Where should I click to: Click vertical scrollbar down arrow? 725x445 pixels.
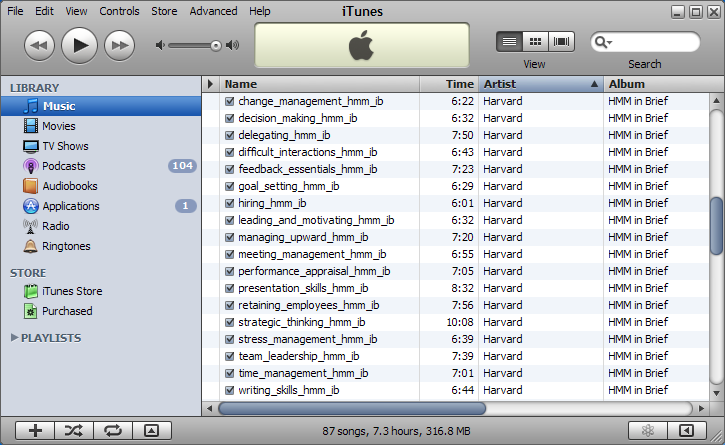point(716,393)
